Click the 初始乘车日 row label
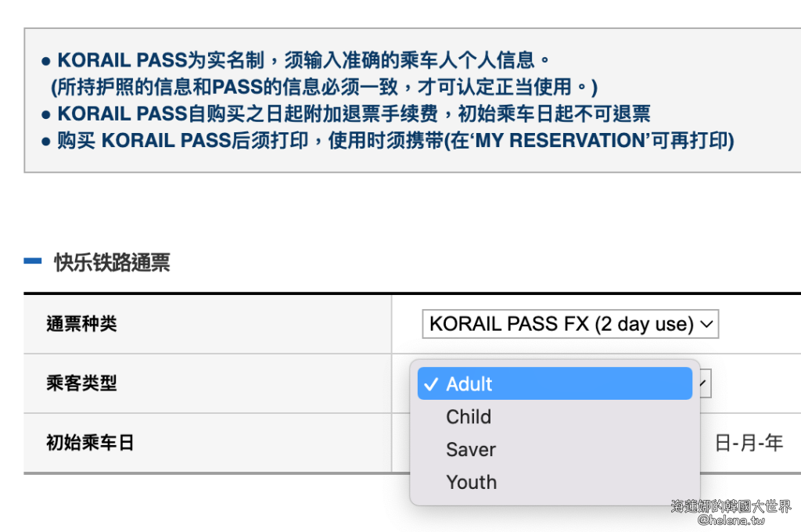Image resolution: width=801 pixels, height=532 pixels. pyautogui.click(x=90, y=443)
